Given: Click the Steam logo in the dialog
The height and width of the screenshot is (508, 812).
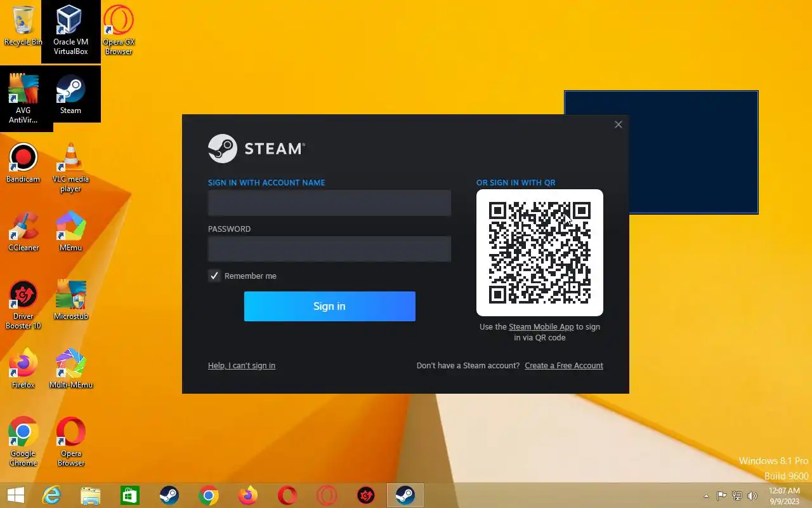Looking at the screenshot, I should point(257,149).
